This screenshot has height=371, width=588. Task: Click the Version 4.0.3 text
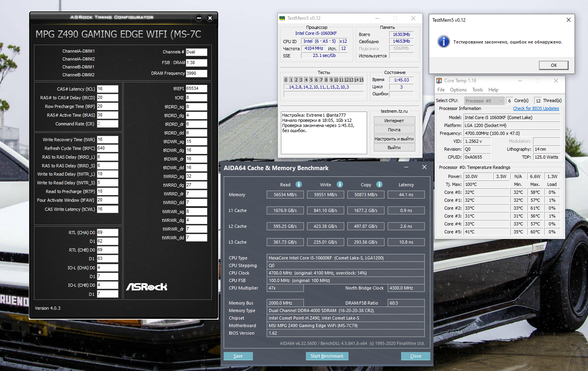(x=48, y=308)
